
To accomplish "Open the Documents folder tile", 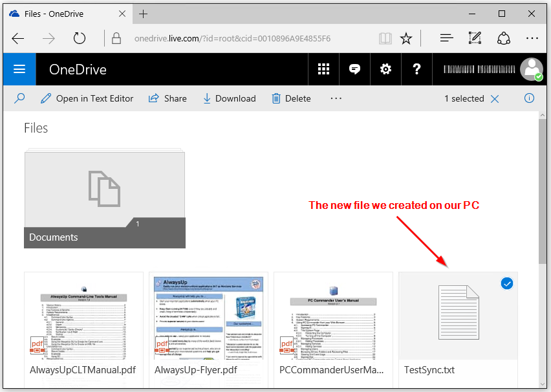I will click(105, 199).
